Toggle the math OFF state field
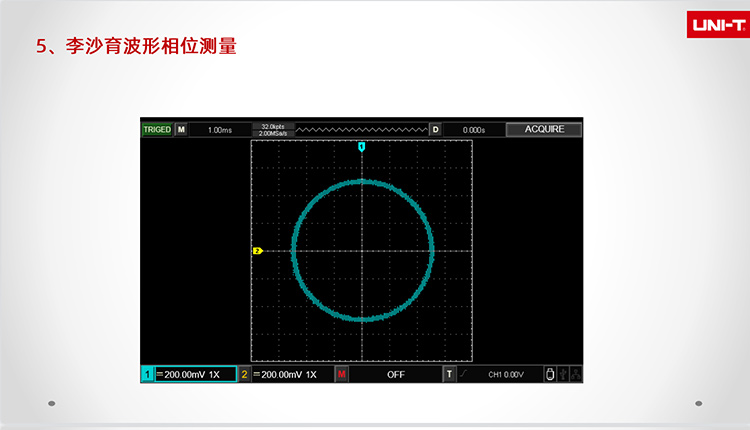 396,374
